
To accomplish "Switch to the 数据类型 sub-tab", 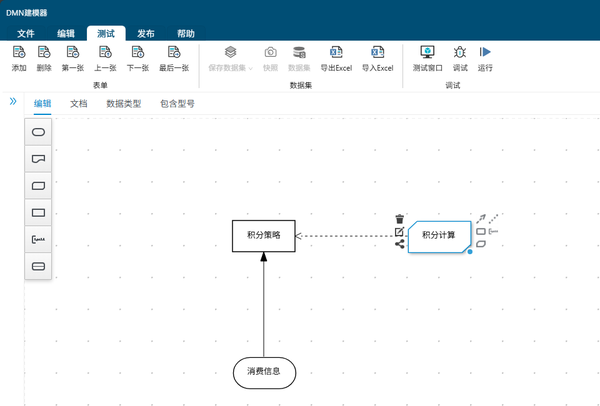I will pos(124,103).
